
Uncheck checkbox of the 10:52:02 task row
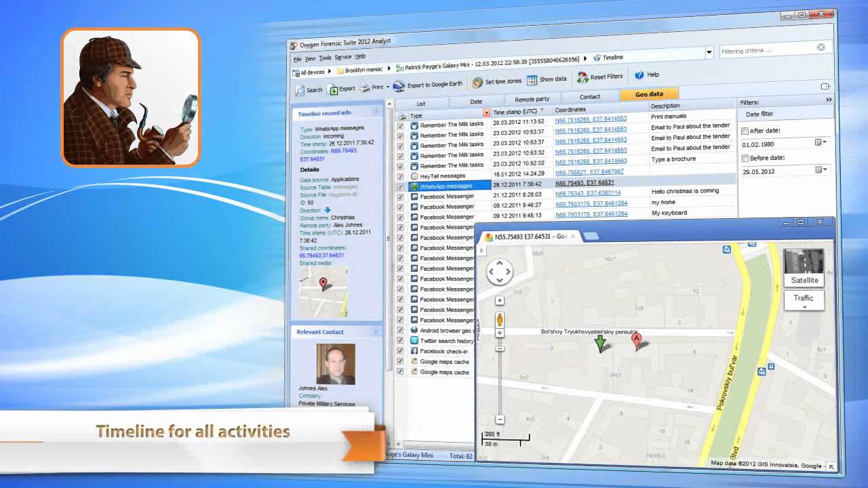click(x=400, y=165)
